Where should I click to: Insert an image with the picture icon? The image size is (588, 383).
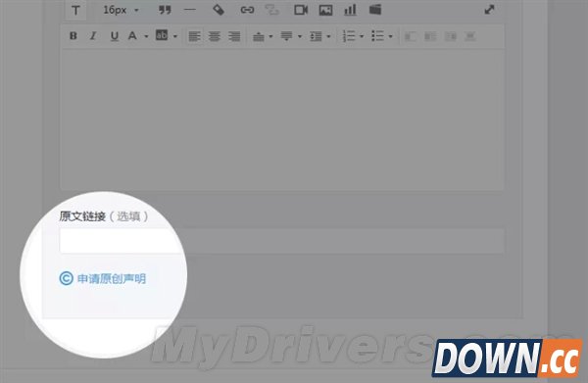[325, 10]
